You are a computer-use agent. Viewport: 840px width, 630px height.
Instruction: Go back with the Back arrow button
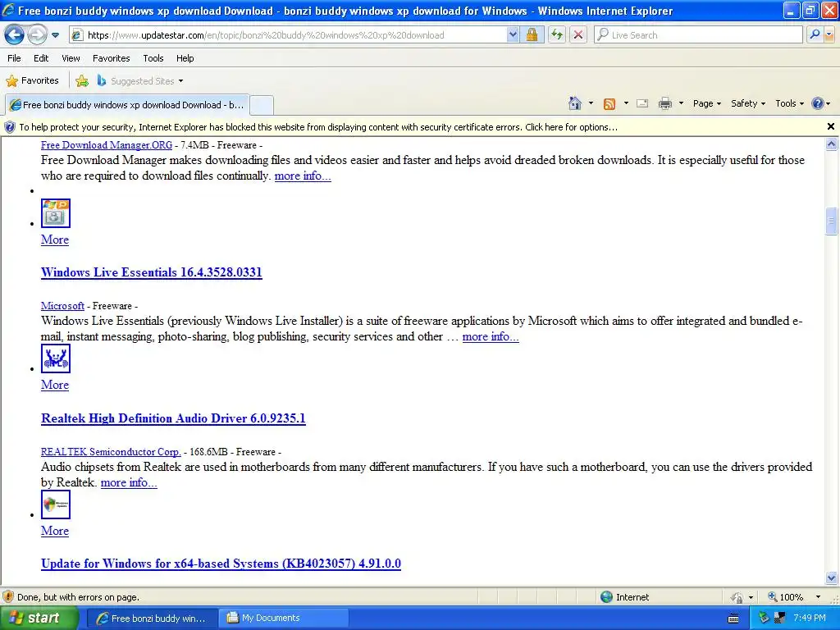tap(14, 34)
